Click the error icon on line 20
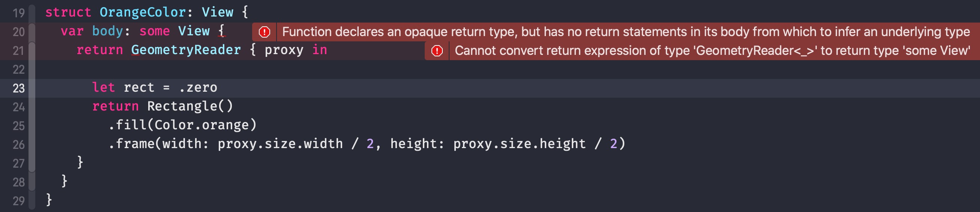The height and width of the screenshot is (212, 980). (265, 32)
